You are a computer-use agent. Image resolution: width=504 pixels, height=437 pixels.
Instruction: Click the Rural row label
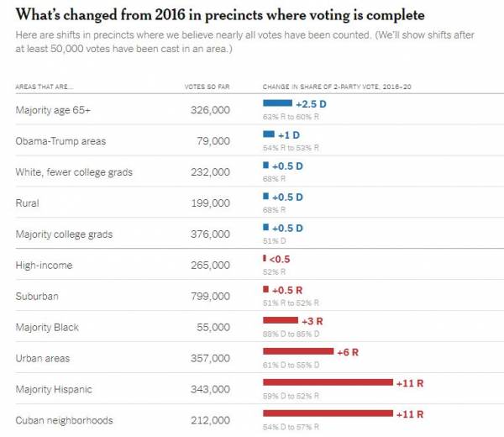(x=27, y=203)
